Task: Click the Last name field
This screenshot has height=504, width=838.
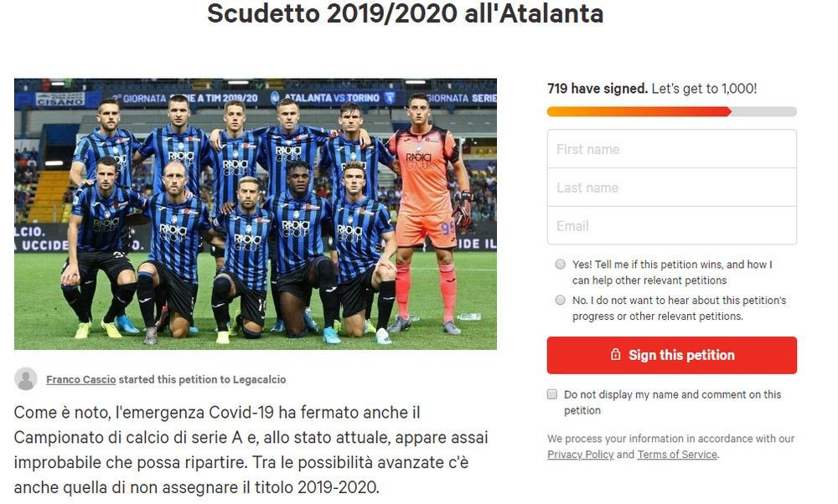Action: [x=672, y=188]
